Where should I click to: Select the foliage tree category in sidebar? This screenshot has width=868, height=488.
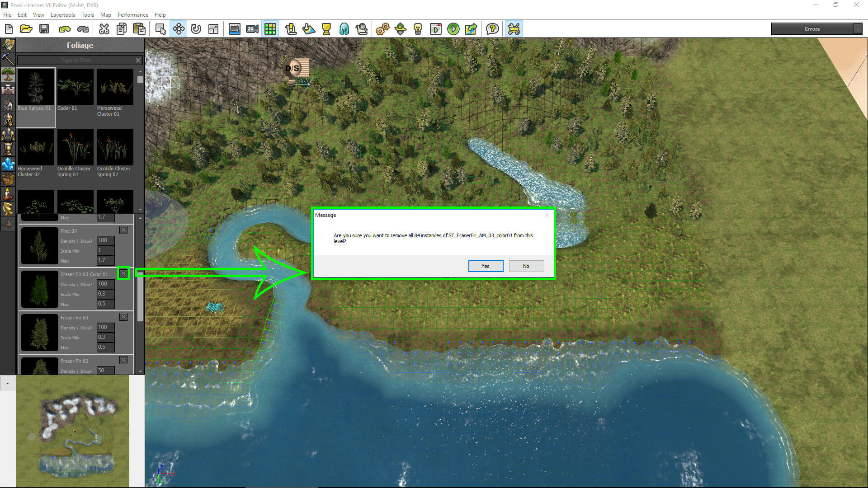(x=8, y=75)
